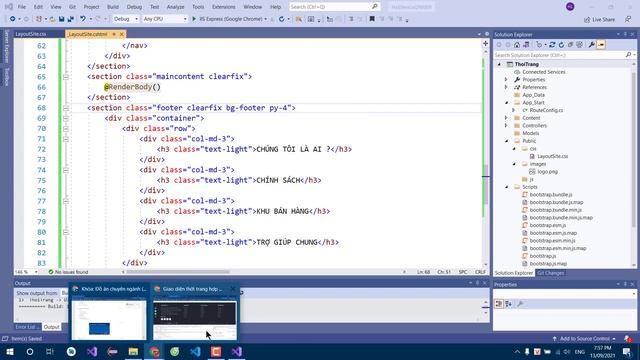Viewport: 640px width, 360px height.
Task: Click the split editor icon above the scrollbar
Action: tap(485, 43)
